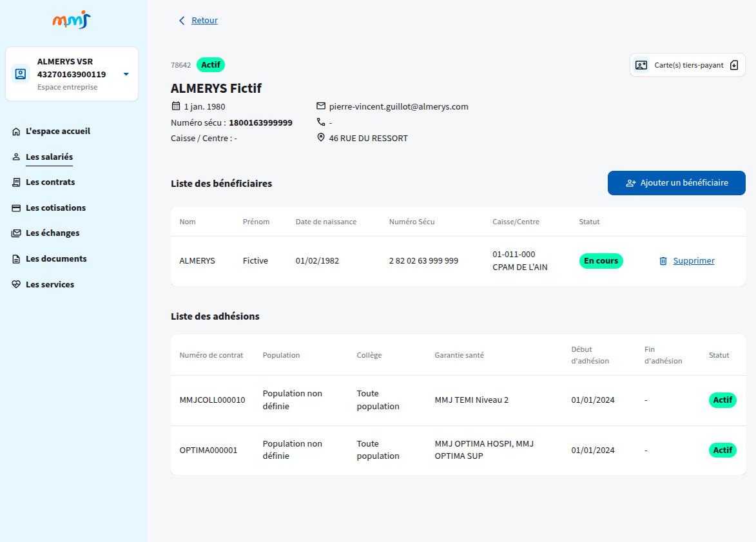The image size is (756, 542).
Task: Open Carte(s) tiers-payant
Action: click(688, 65)
